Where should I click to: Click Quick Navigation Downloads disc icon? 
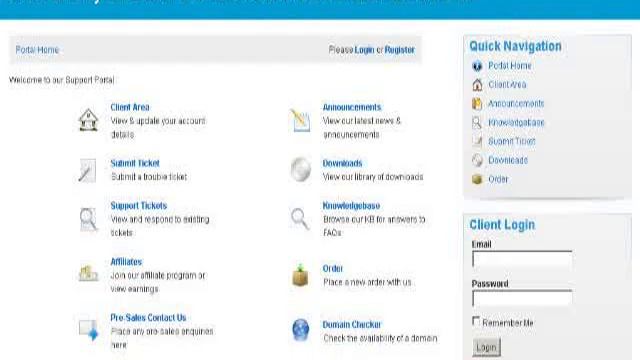click(x=477, y=160)
